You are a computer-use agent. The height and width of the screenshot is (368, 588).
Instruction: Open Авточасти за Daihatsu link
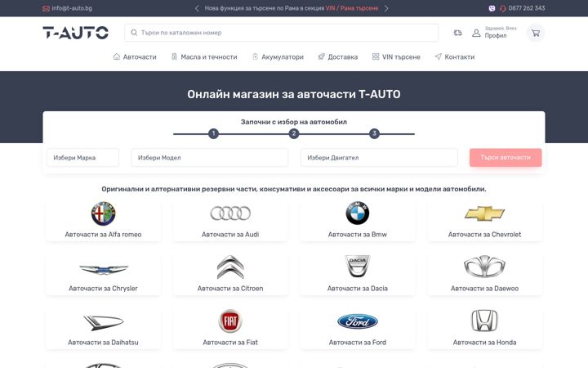point(103,343)
